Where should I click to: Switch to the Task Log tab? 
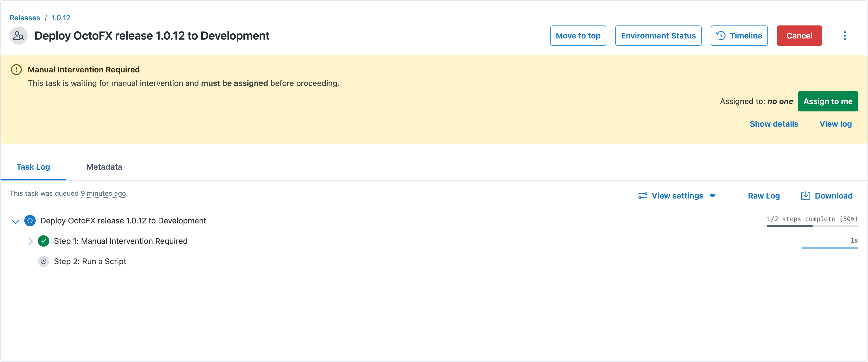33,167
